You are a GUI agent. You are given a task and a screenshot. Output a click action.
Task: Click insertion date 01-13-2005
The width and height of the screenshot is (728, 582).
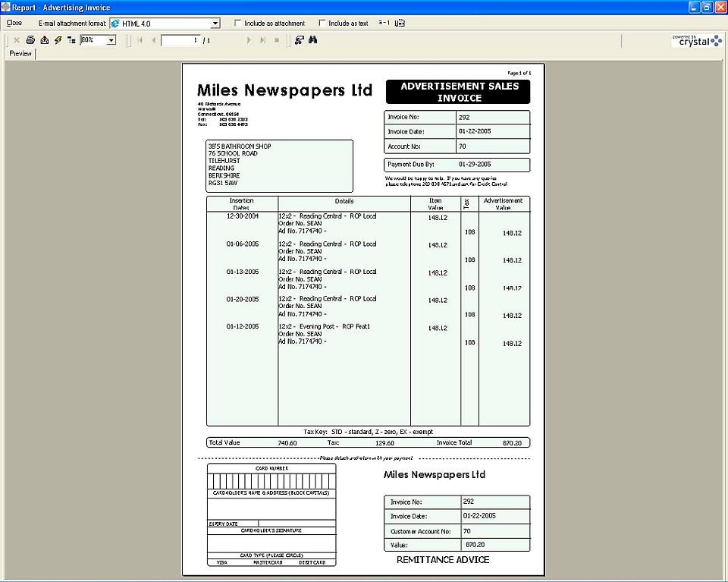click(243, 272)
